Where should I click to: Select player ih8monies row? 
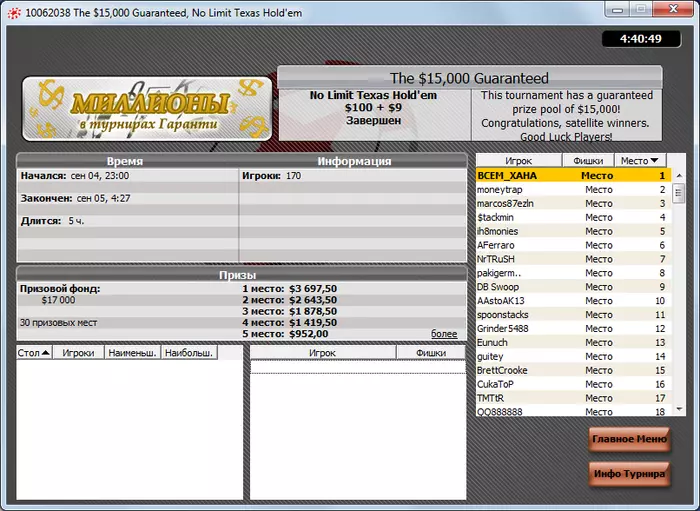click(574, 231)
